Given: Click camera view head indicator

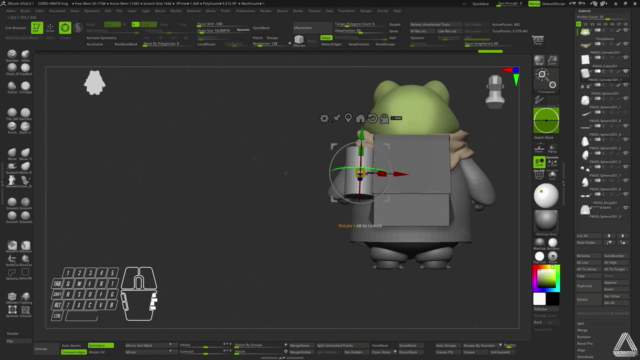Looking at the screenshot, I should click(x=495, y=92).
